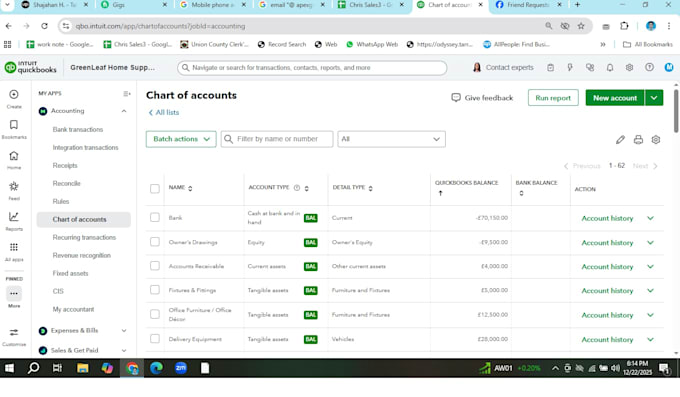Click the Intuit QuickBooks logo
This screenshot has height=397, width=680.
pyautogui.click(x=30, y=67)
